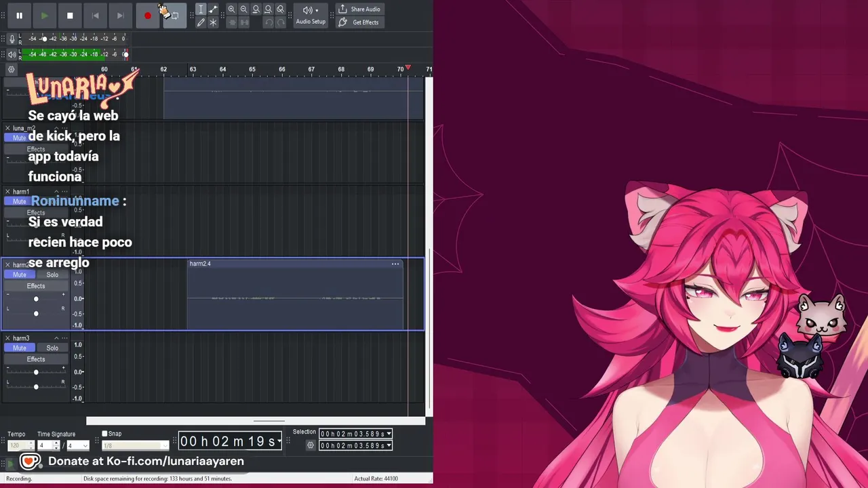The image size is (868, 488).
Task: Click the playback meter speaker icon
Action: [12, 54]
